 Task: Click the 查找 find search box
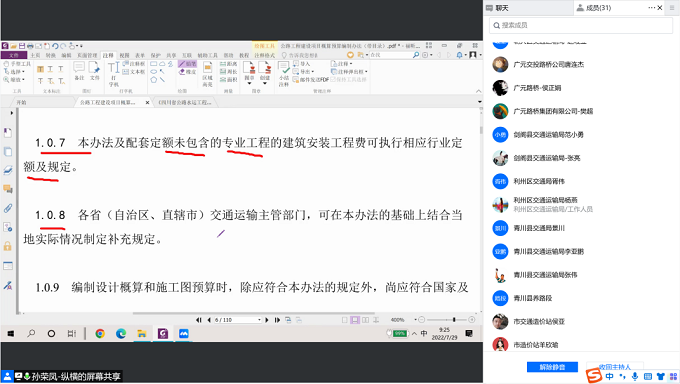394,55
